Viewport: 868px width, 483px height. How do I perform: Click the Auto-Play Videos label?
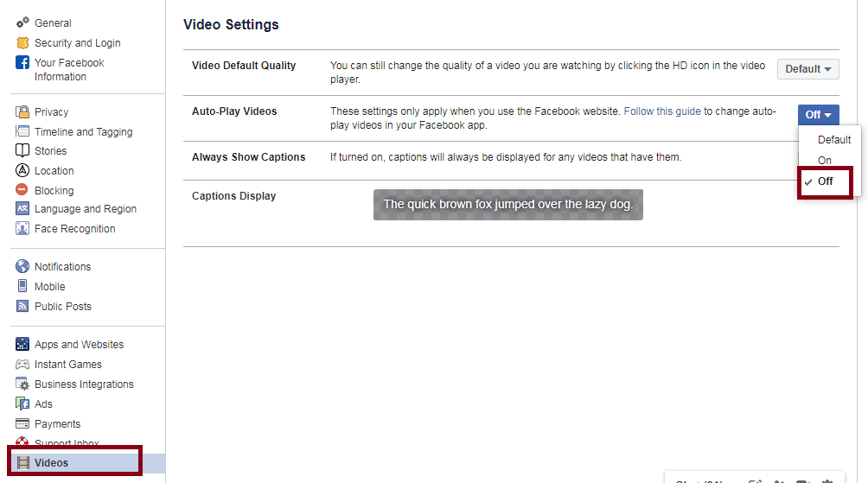pyautogui.click(x=234, y=111)
